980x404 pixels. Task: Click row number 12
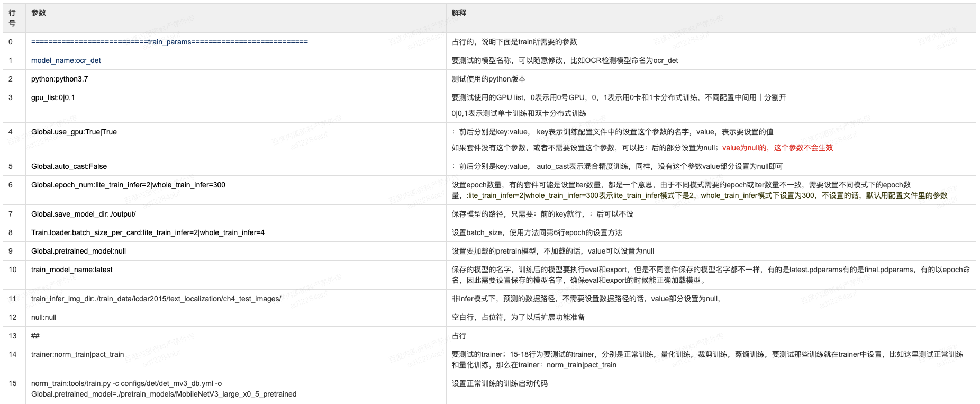13,317
